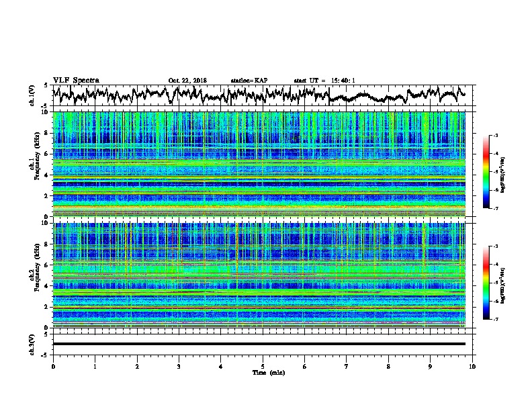Click the time axis tick label "5"

(x=263, y=367)
